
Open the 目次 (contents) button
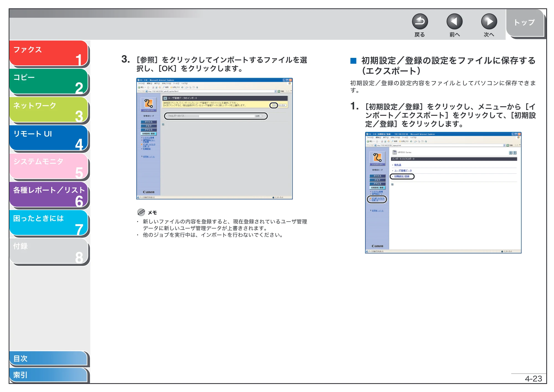point(48,358)
